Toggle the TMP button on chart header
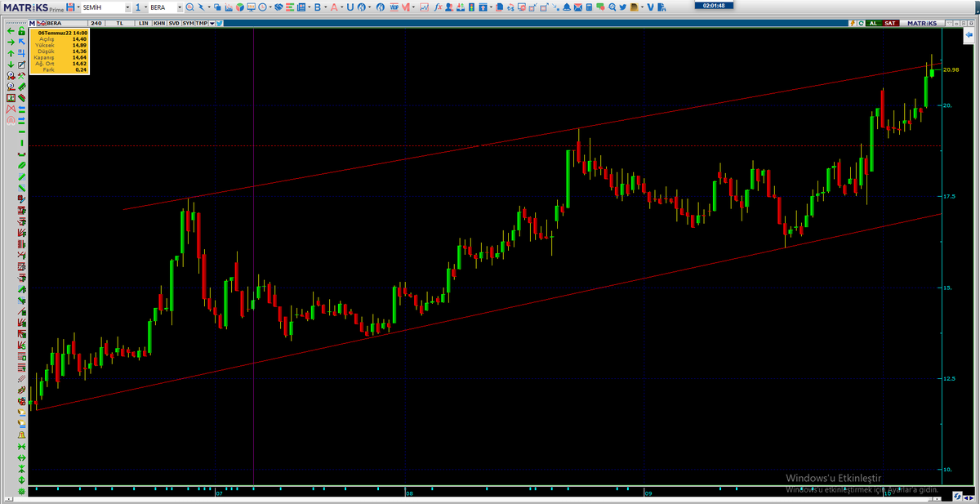This screenshot has height=504, width=980. point(201,23)
